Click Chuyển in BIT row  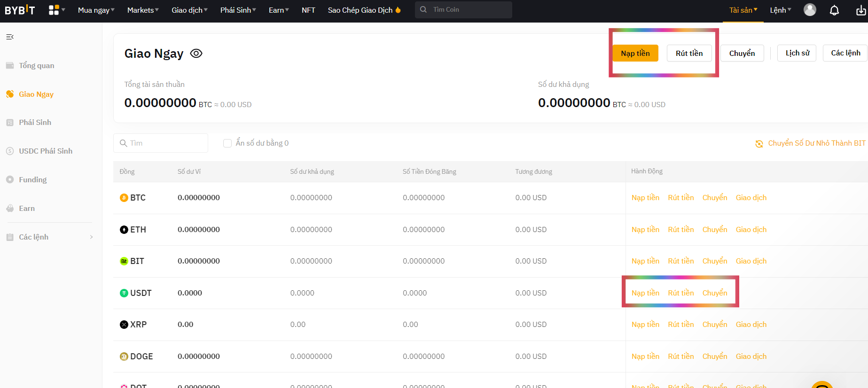coord(715,261)
